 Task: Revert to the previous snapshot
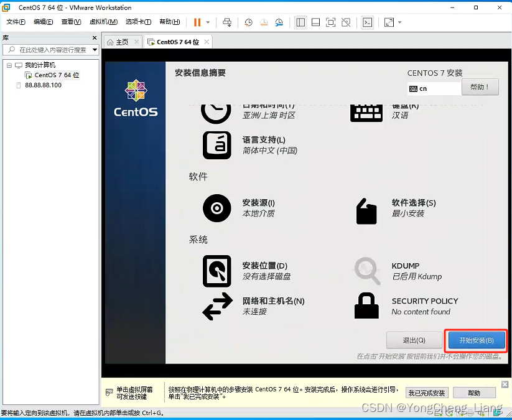coord(264,22)
